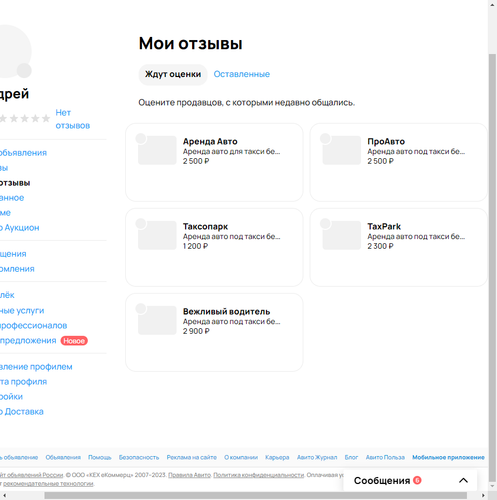Open Блог footer link

[x=351, y=457]
